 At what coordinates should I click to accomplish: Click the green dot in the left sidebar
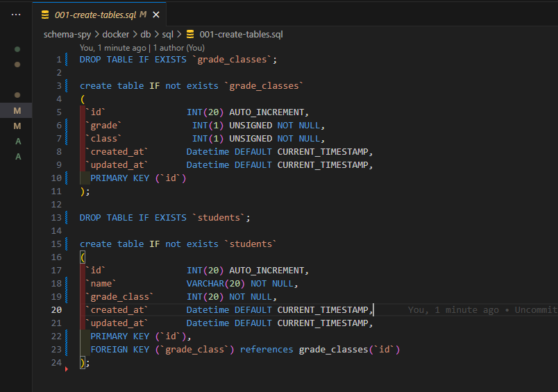17,49
